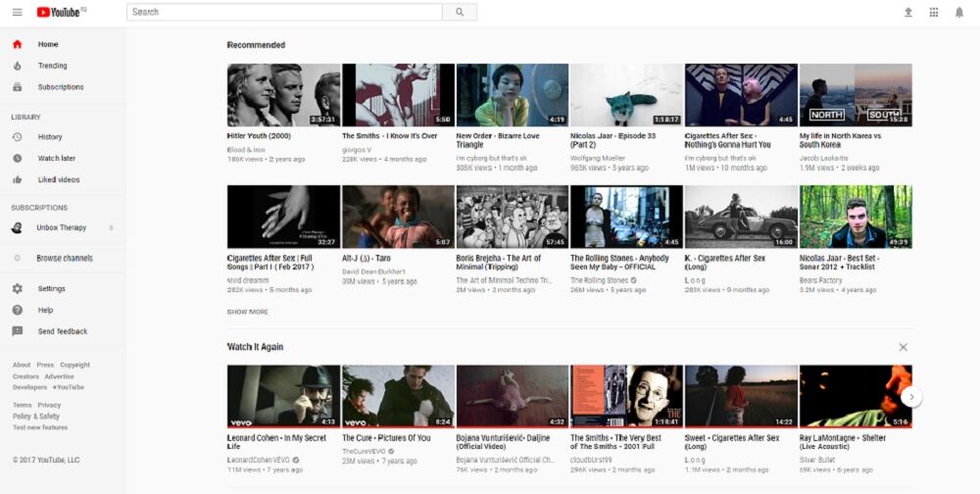The image size is (980, 494).
Task: Click the Settings gear icon in sidebar
Action: point(17,289)
